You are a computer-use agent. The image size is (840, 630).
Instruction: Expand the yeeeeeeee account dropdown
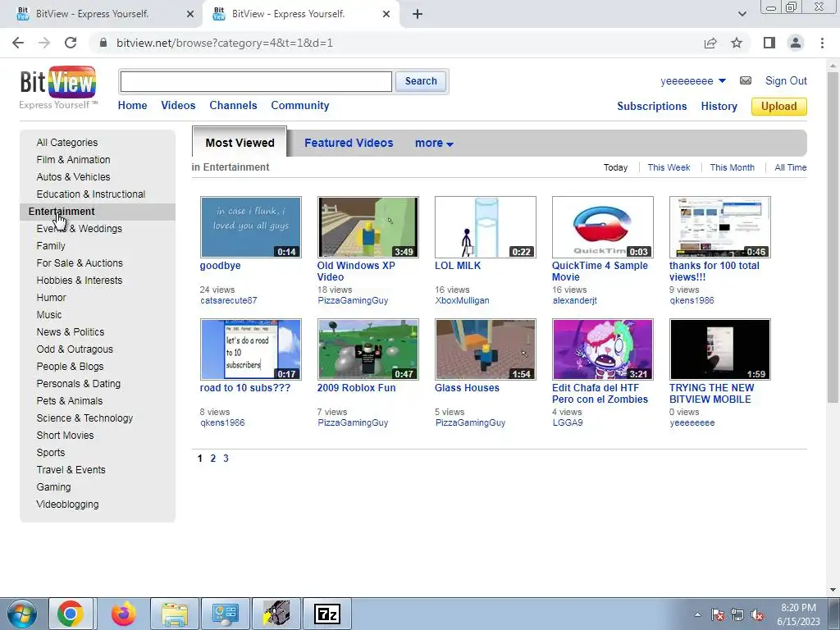[722, 81]
